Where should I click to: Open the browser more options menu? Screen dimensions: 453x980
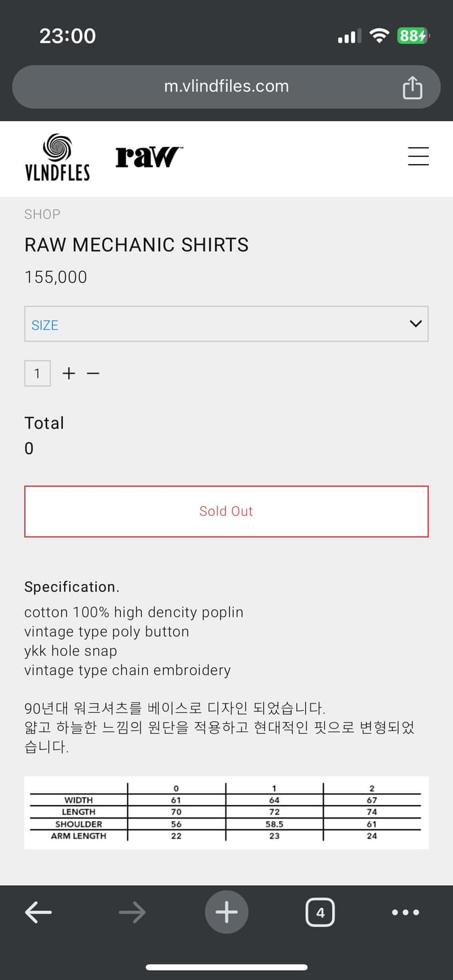point(405,912)
